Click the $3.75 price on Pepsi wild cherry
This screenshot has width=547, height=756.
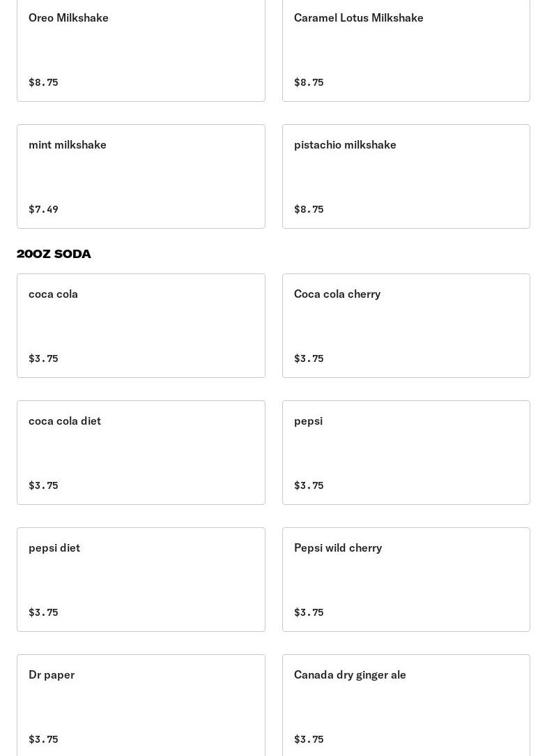coord(309,612)
